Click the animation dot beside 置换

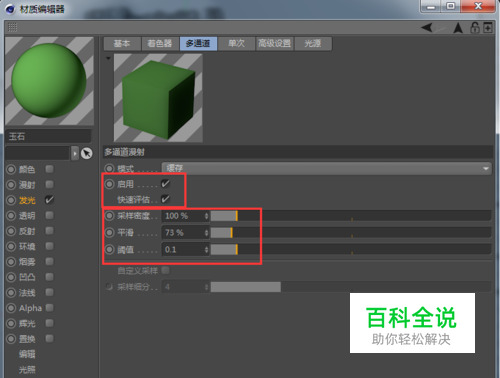(x=11, y=339)
